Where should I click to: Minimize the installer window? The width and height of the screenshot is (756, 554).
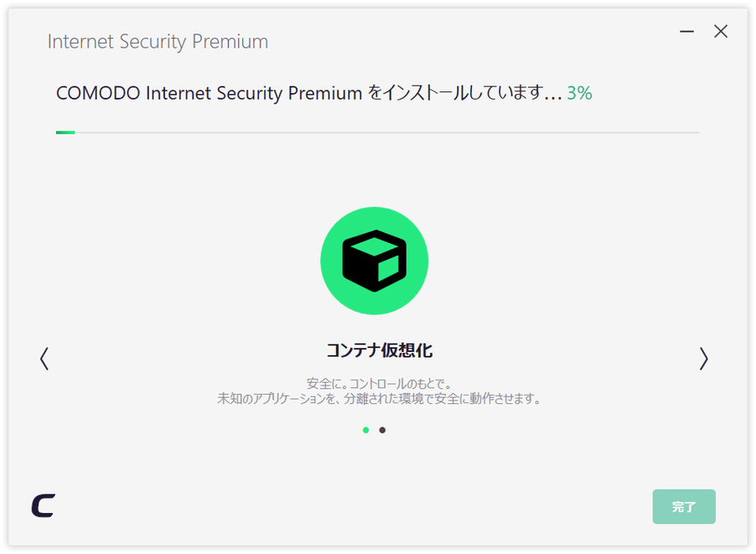(x=686, y=32)
